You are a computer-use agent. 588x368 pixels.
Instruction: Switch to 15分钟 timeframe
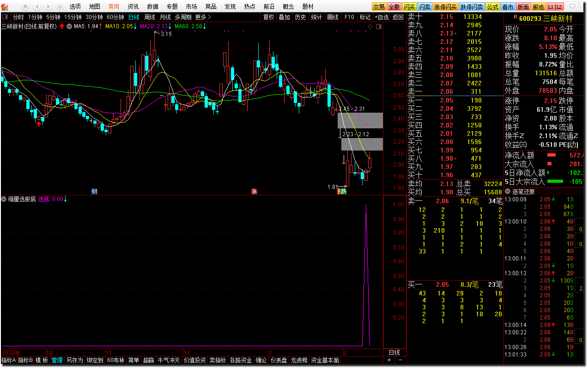73,17
